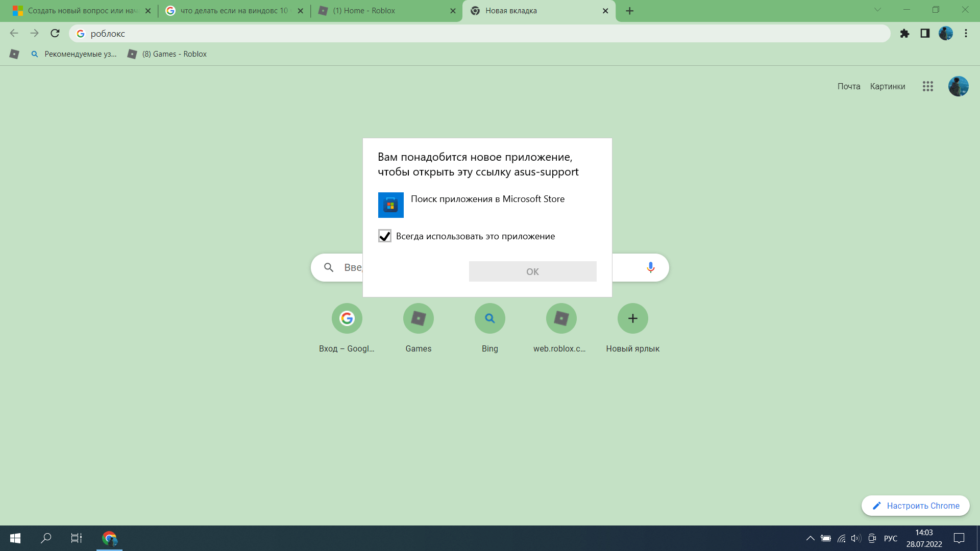Switch to что делать если на виндовс tab
980x551 pixels.
click(x=234, y=11)
